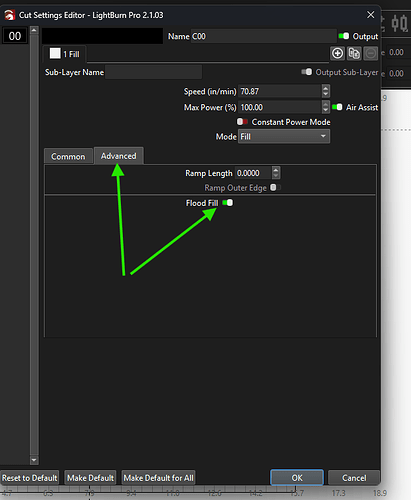Disable the Flood Fill toggle
The width and height of the screenshot is (411, 500).
click(x=228, y=203)
